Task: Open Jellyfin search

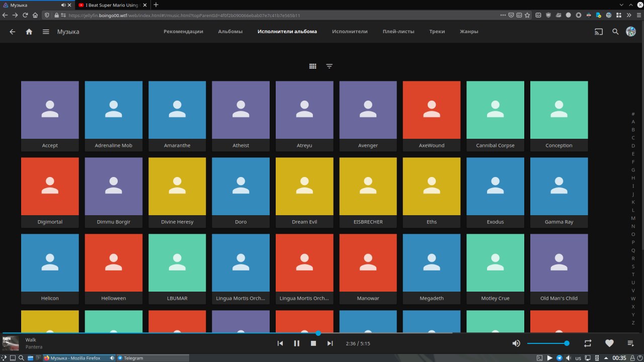Action: coord(615,32)
